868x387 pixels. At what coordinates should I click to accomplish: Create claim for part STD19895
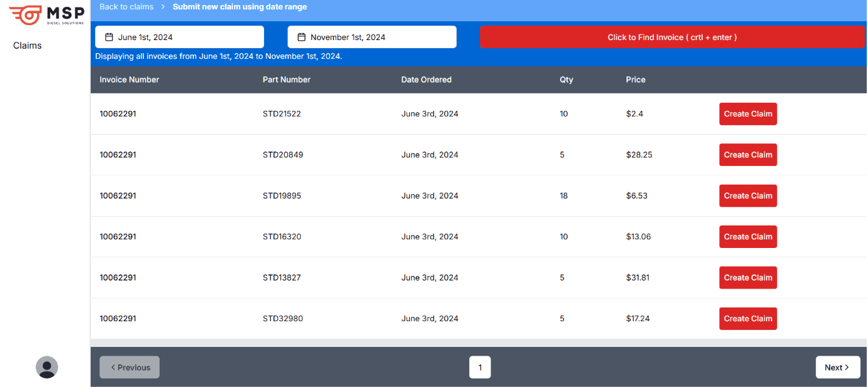tap(748, 196)
